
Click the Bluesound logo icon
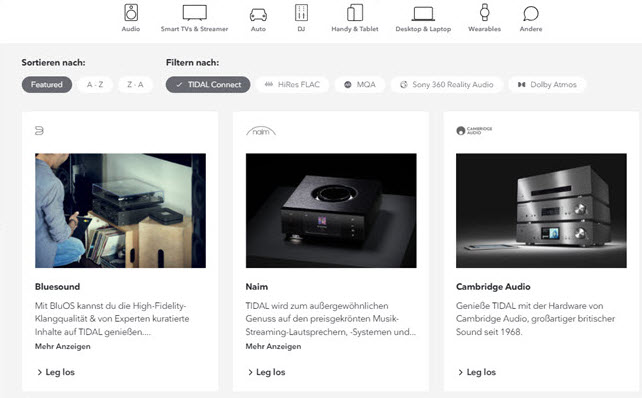pyautogui.click(x=39, y=131)
